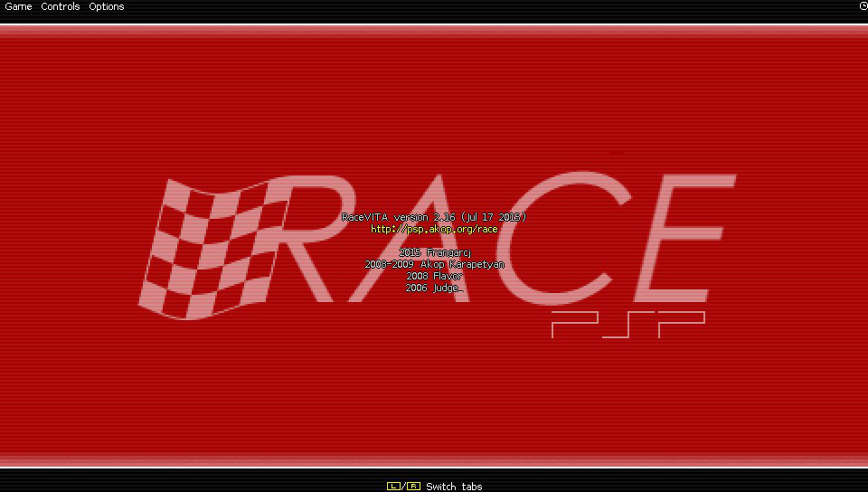Select the 2008-2009 Akop Karapetyan credit
Viewport: 868px width, 492px height.
click(434, 264)
